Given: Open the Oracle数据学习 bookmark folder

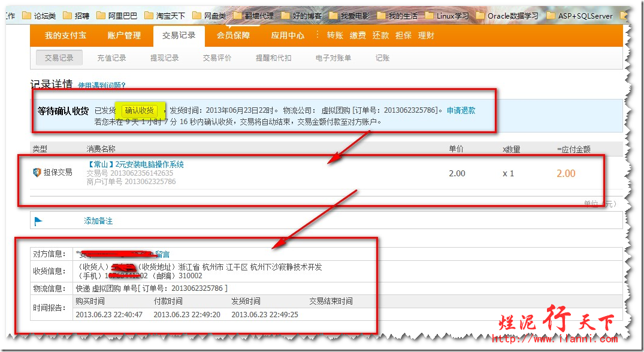Looking at the screenshot, I should 507,16.
